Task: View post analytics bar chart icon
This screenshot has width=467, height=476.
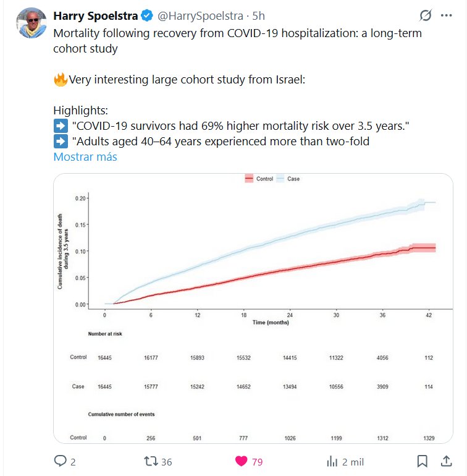Action: click(332, 461)
